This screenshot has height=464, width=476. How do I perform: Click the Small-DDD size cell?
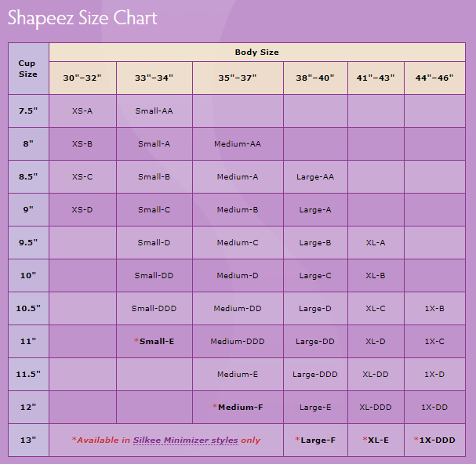[x=154, y=309]
